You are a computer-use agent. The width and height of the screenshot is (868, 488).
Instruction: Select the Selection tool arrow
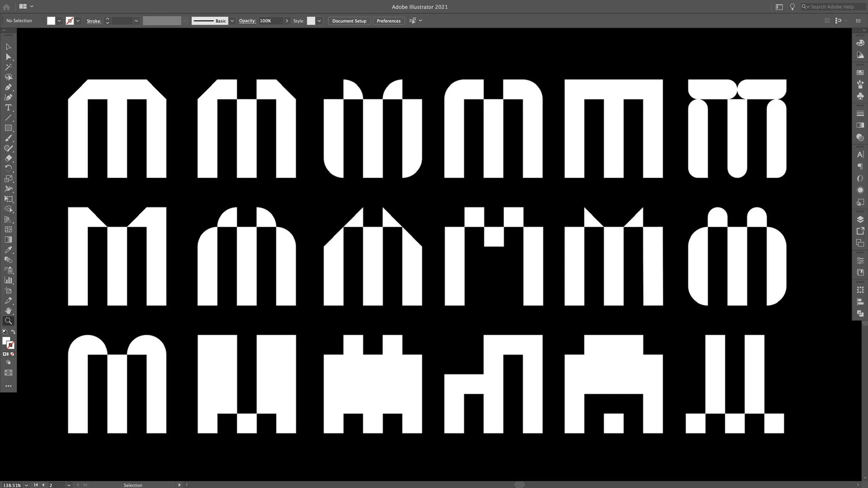pos(8,47)
